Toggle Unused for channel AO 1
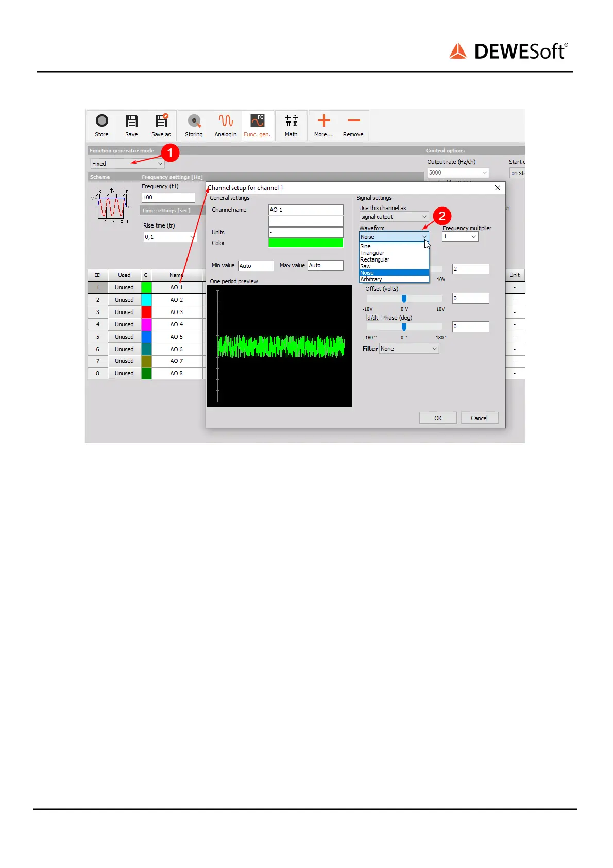 (124, 287)
